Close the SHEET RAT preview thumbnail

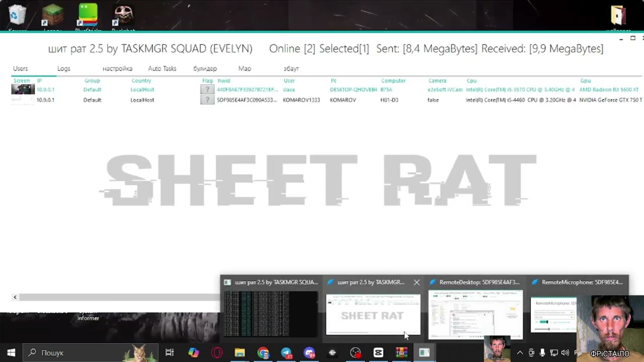[x=417, y=282]
